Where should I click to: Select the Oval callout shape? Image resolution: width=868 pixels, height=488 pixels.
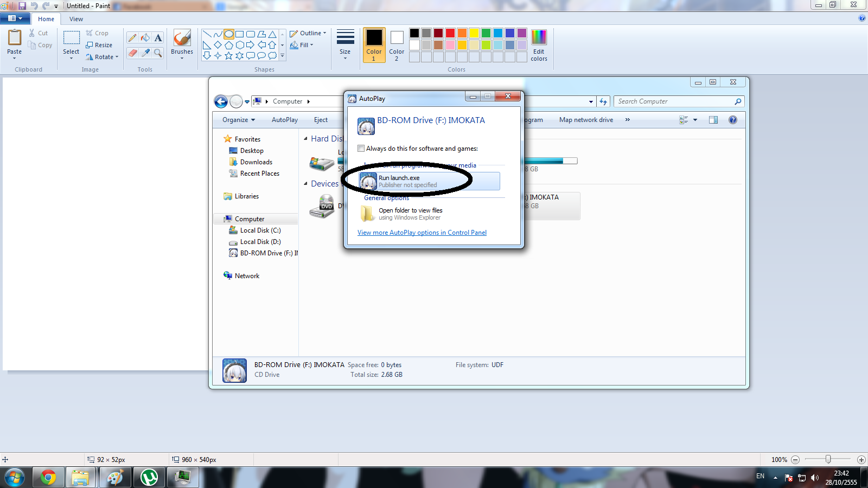(261, 55)
